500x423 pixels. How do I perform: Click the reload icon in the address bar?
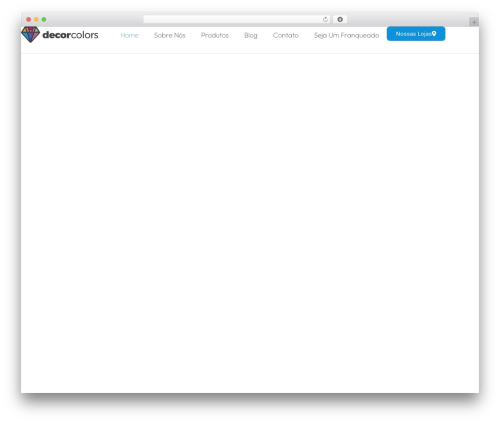tap(325, 19)
